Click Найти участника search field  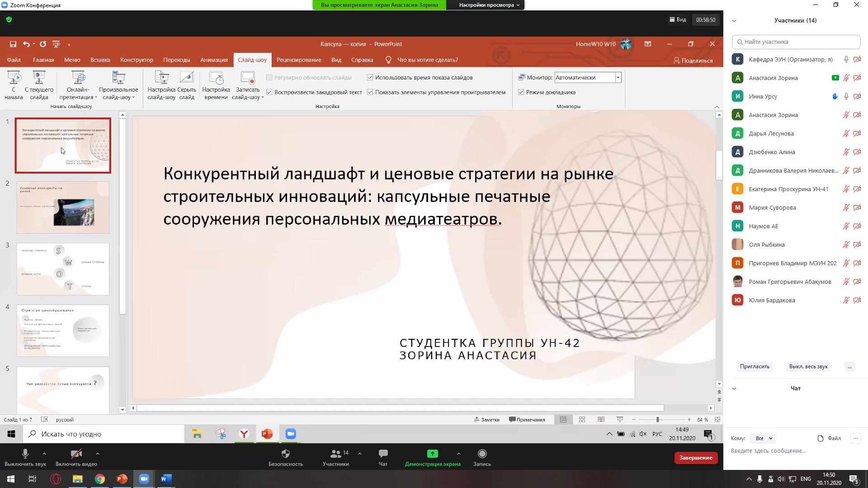[x=796, y=42]
